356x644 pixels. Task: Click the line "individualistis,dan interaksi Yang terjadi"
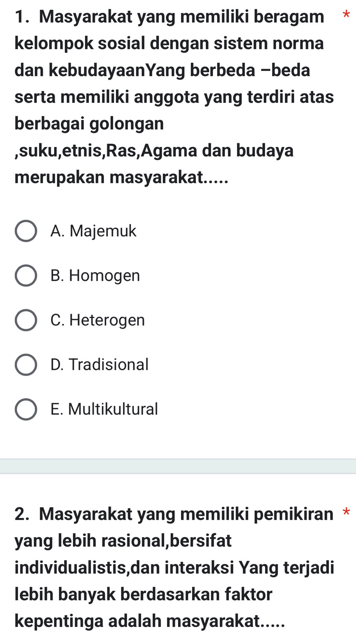coord(174,567)
